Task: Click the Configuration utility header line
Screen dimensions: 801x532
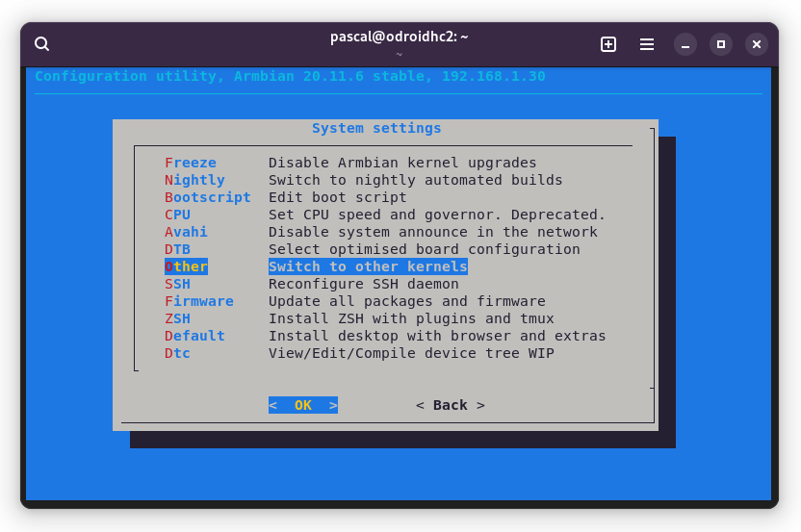Action: point(290,77)
